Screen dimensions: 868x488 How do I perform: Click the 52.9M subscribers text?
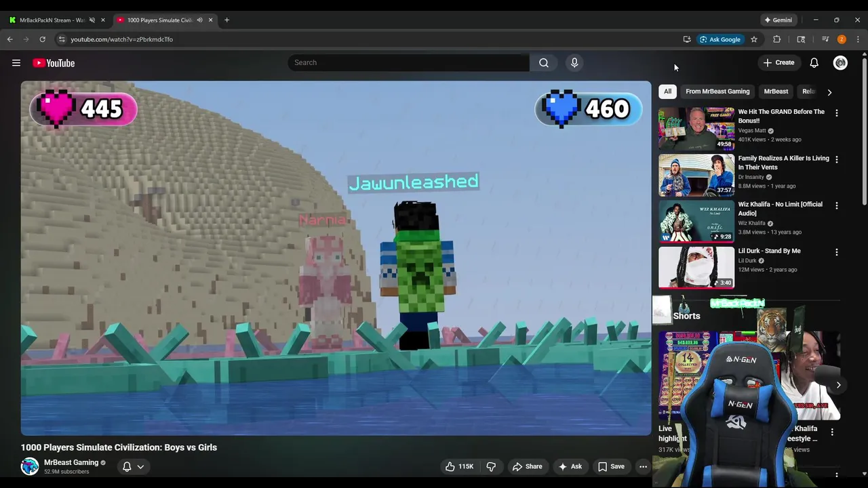point(66,472)
